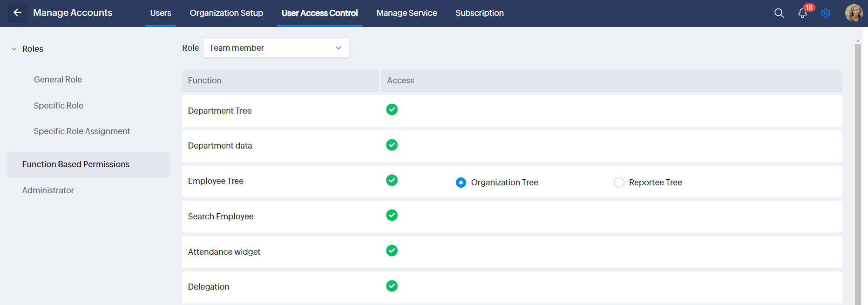Viewport: 868px width, 305px height.
Task: Open the settings gear icon
Action: 826,13
